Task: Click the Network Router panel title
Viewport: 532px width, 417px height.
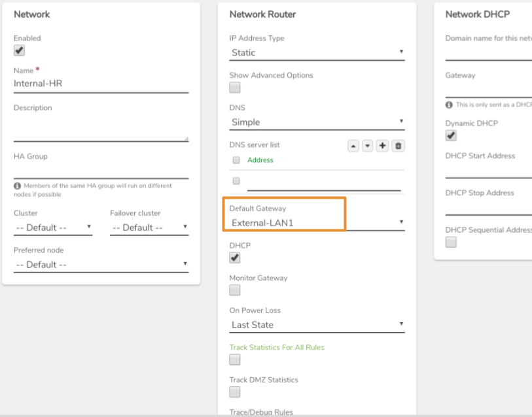Action: [262, 14]
